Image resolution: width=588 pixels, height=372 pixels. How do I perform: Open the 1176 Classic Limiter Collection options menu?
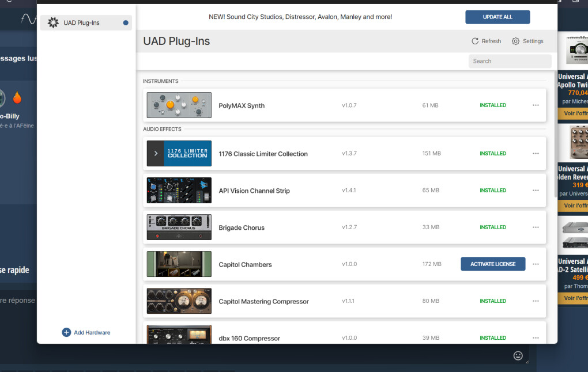click(x=536, y=154)
